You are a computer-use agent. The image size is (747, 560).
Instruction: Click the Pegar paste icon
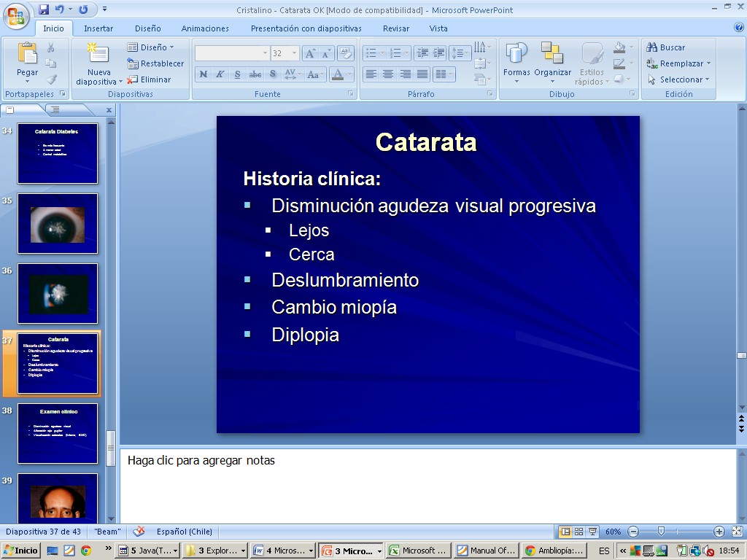[x=27, y=54]
